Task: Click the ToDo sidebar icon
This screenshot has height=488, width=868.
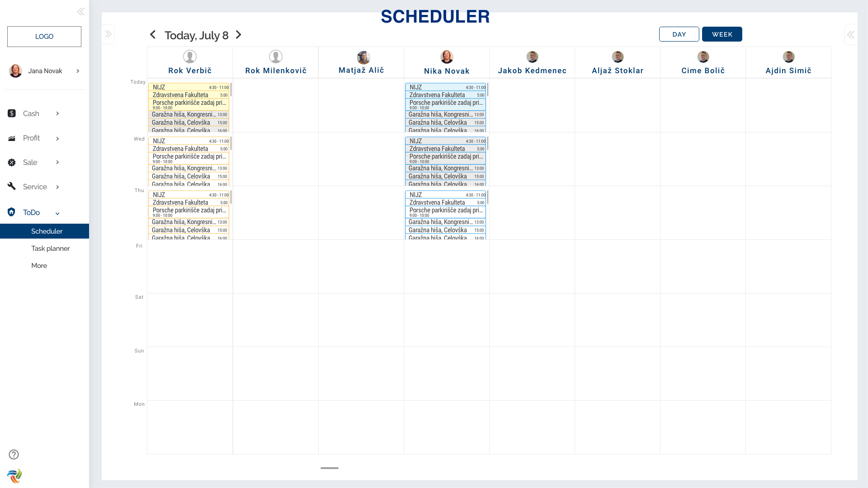Action: pos(12,212)
